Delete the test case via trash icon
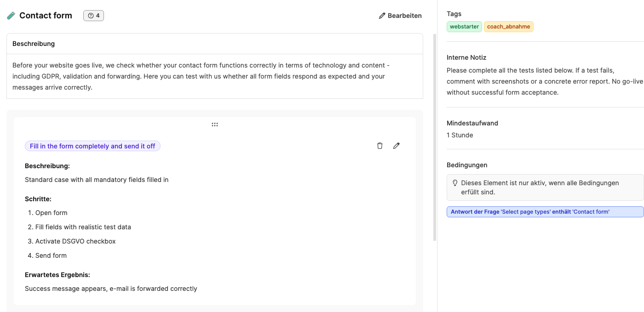 click(379, 146)
